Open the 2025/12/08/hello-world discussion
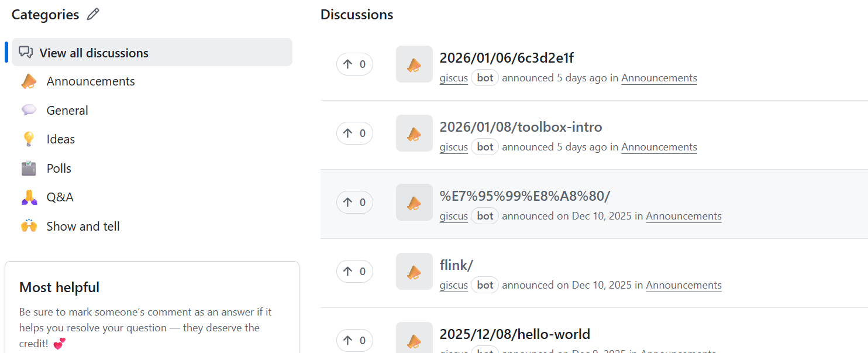The image size is (868, 353). click(x=515, y=334)
